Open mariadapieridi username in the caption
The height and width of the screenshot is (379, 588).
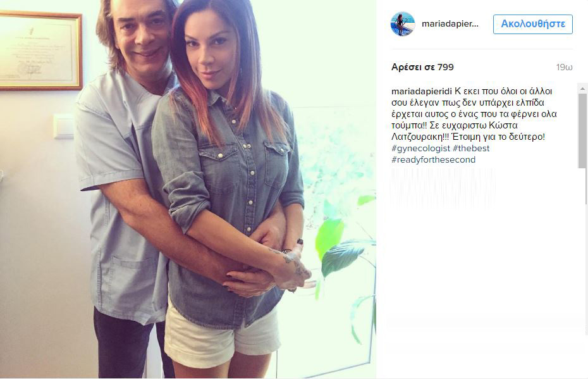coord(422,91)
